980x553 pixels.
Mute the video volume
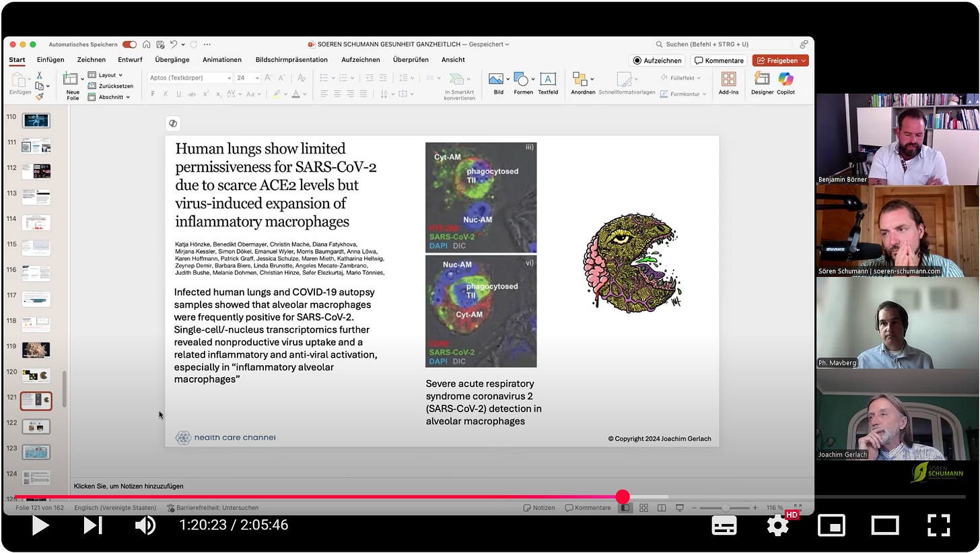(145, 525)
